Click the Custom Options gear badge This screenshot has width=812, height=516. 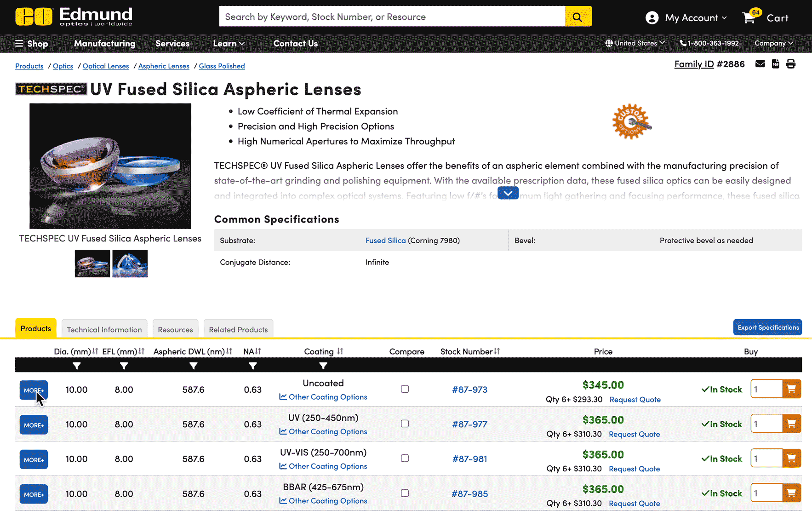coord(632,122)
